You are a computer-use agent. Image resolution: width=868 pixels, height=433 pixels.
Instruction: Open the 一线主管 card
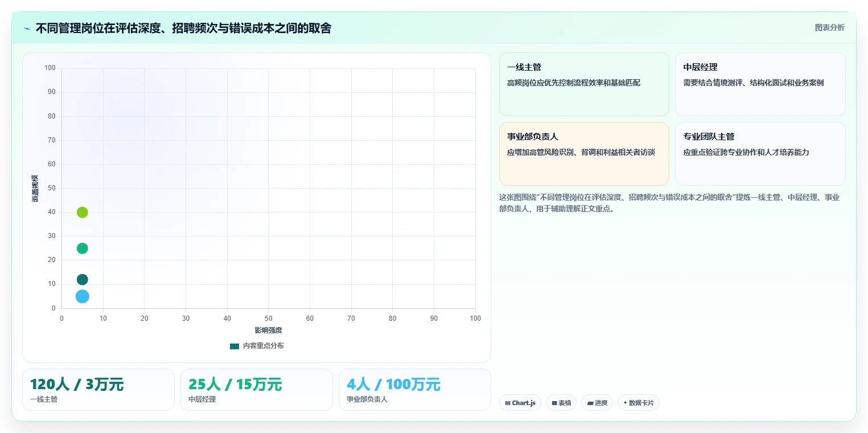pos(584,84)
